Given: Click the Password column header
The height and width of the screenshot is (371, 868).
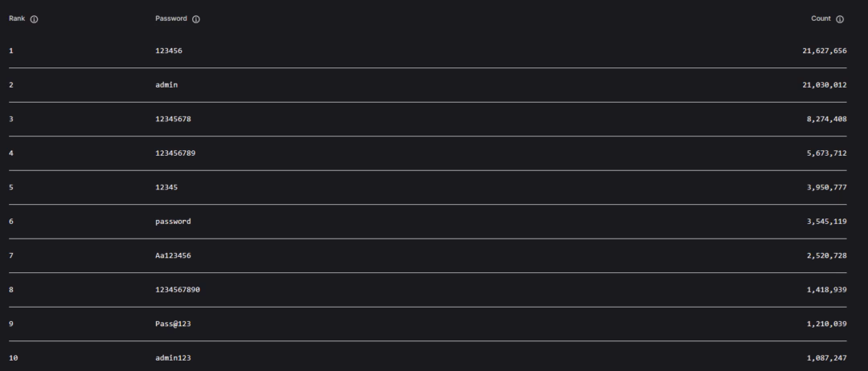Looking at the screenshot, I should [172, 18].
